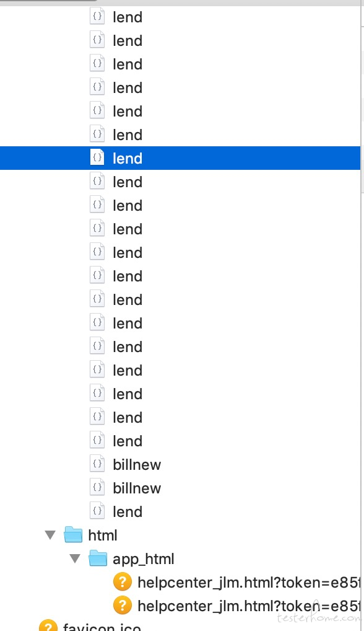Screen dimensions: 364x631
Task: Open the second helpcenter_jlm.html?token entry
Action: (248, 606)
